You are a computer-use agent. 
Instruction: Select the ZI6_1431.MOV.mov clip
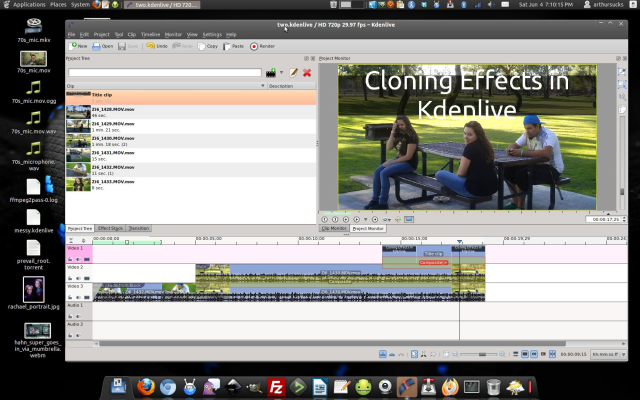click(191, 156)
